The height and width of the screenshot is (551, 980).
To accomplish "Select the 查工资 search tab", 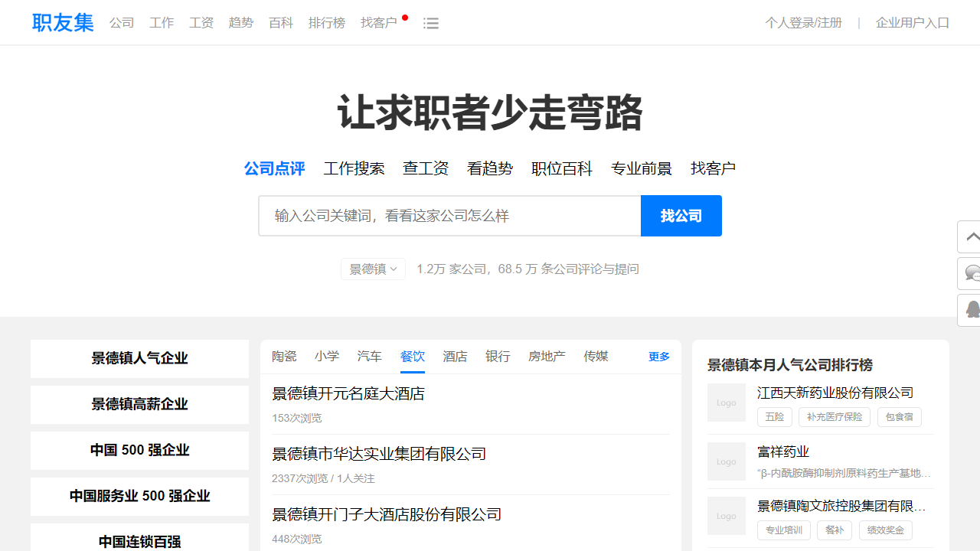I will [x=426, y=168].
